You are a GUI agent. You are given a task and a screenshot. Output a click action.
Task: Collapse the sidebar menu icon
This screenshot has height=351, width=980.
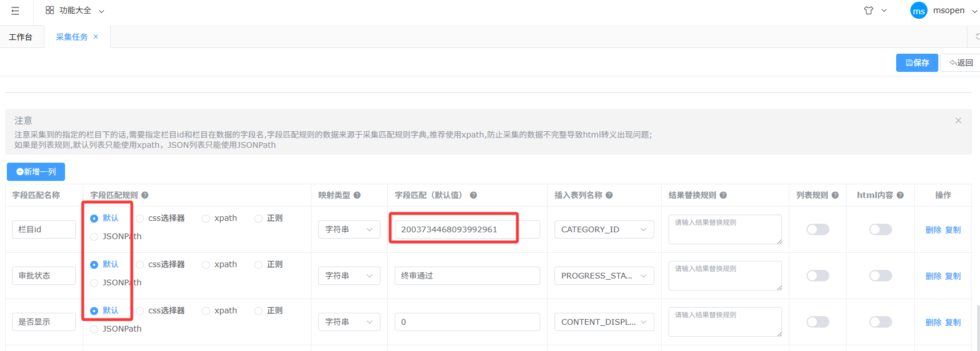pos(15,11)
